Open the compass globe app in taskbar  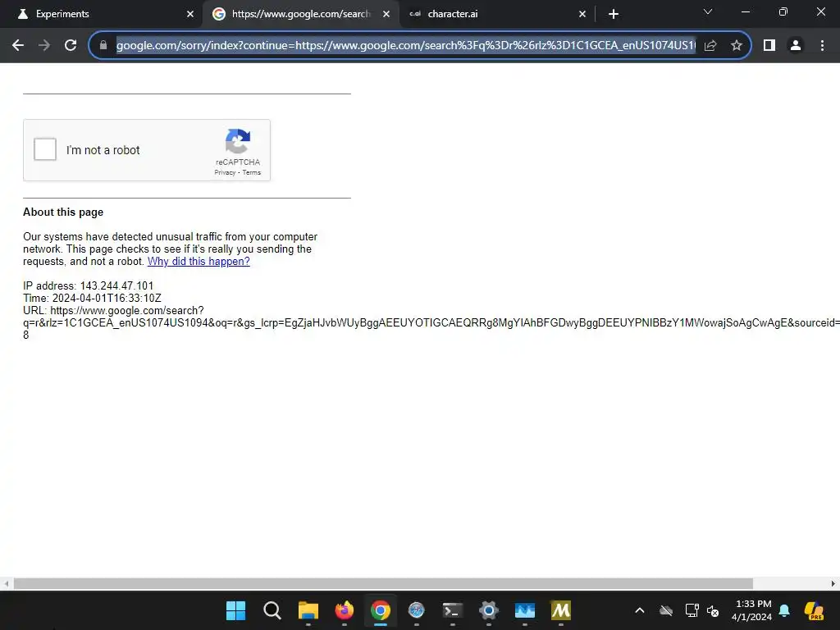(x=416, y=610)
